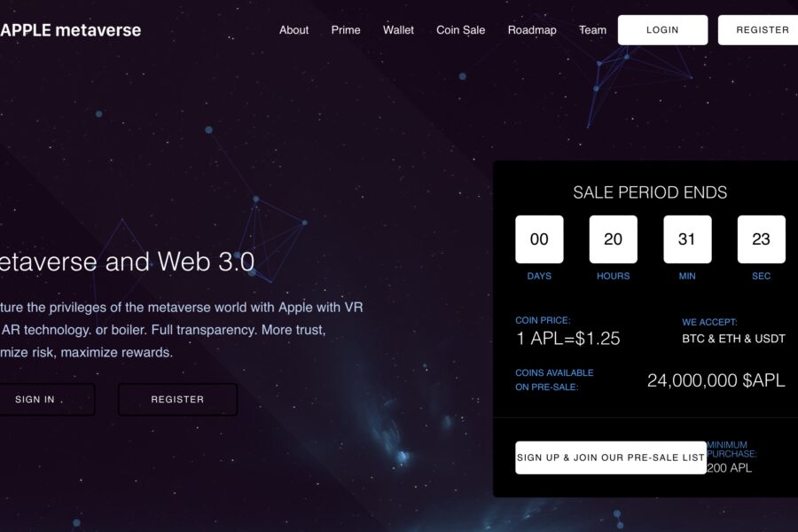Navigate to Coin Sale
This screenshot has height=532, width=798.
click(460, 30)
